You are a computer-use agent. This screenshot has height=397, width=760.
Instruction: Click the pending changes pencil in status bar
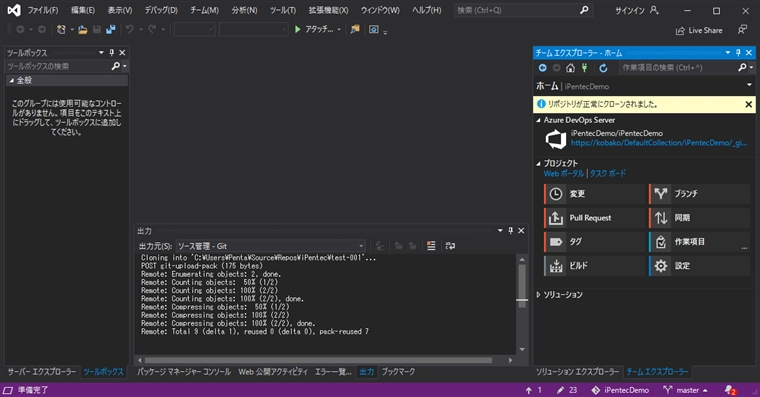567,390
